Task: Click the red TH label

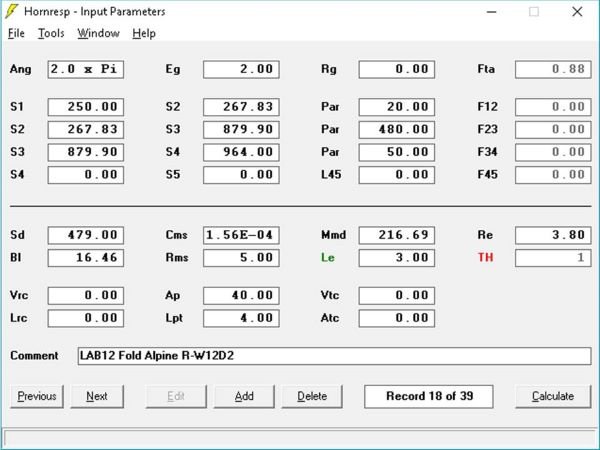Action: [486, 257]
